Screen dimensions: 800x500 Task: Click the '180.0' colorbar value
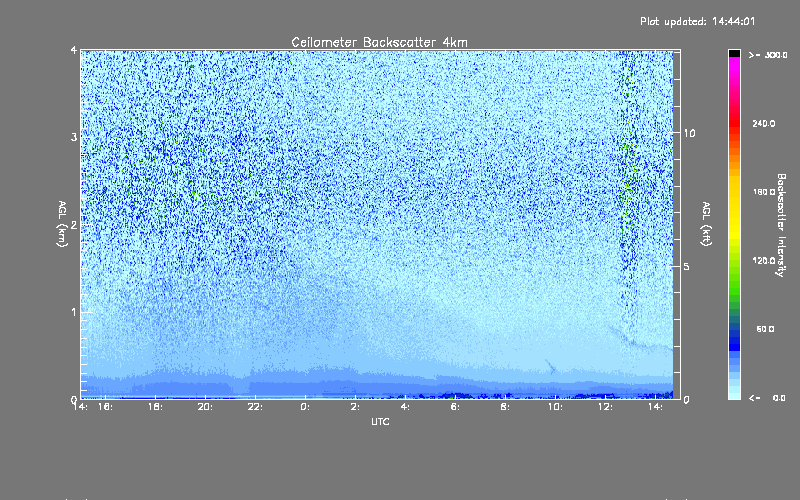click(764, 192)
